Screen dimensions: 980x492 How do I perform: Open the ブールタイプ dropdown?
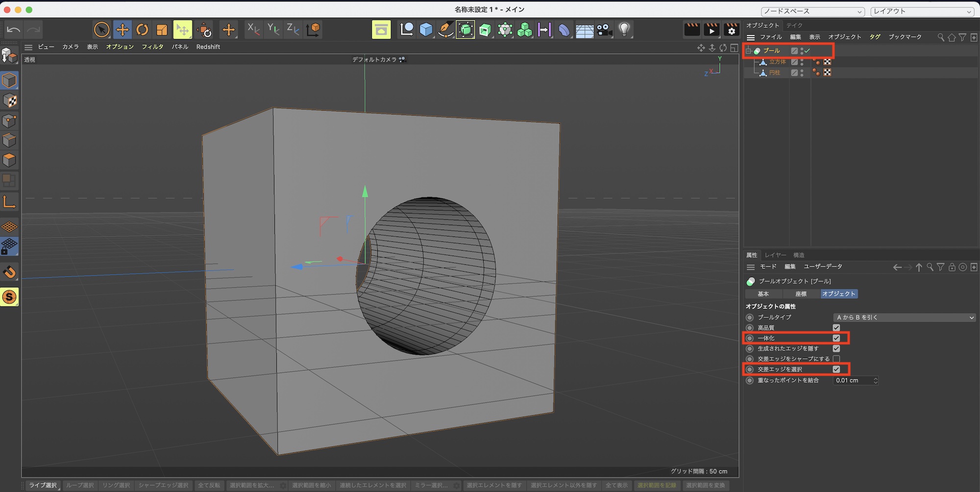904,318
